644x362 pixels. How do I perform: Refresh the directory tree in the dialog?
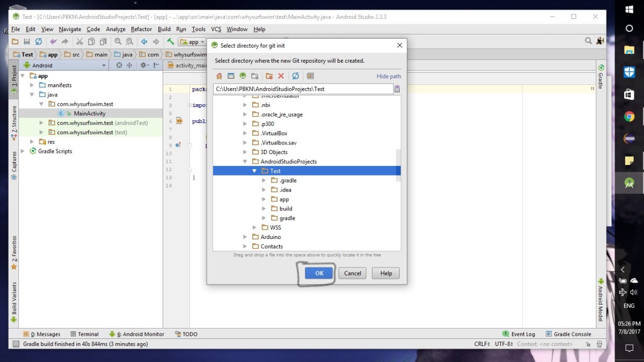click(295, 76)
